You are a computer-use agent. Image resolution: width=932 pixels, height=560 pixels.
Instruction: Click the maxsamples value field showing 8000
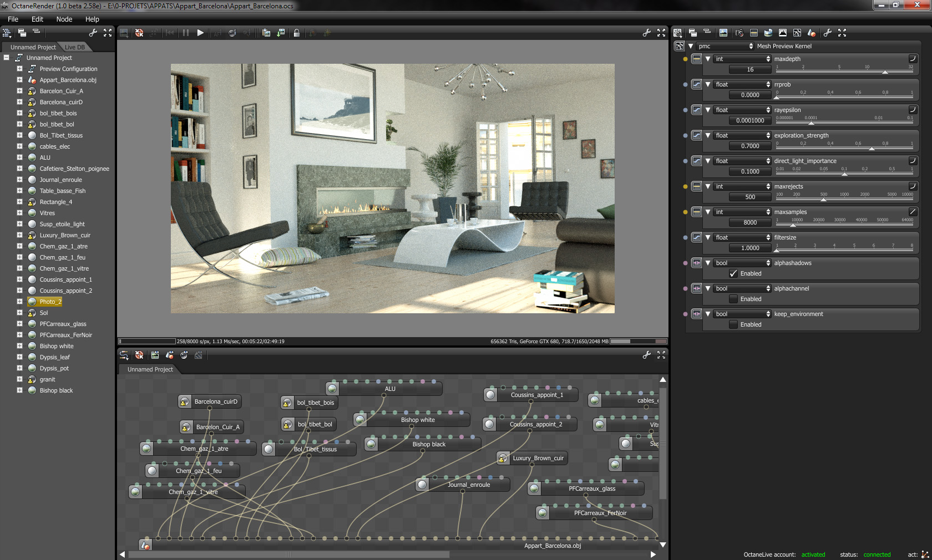pos(750,222)
